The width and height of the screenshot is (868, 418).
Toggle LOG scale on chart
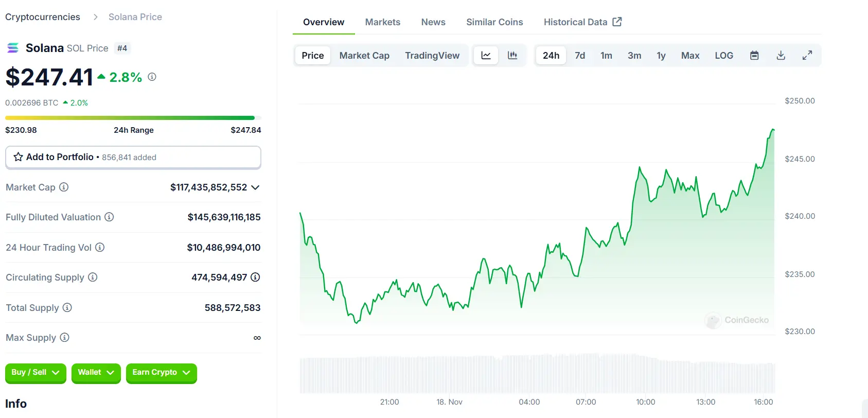point(724,55)
